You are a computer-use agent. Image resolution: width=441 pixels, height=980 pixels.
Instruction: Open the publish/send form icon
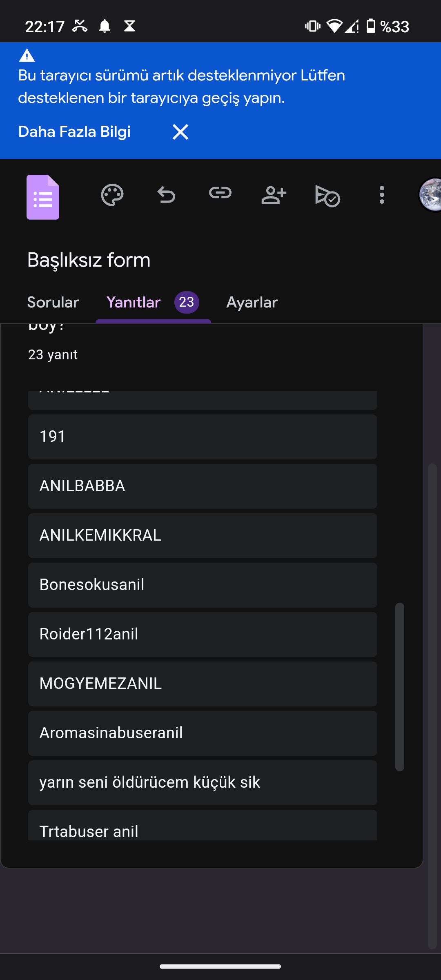(327, 195)
